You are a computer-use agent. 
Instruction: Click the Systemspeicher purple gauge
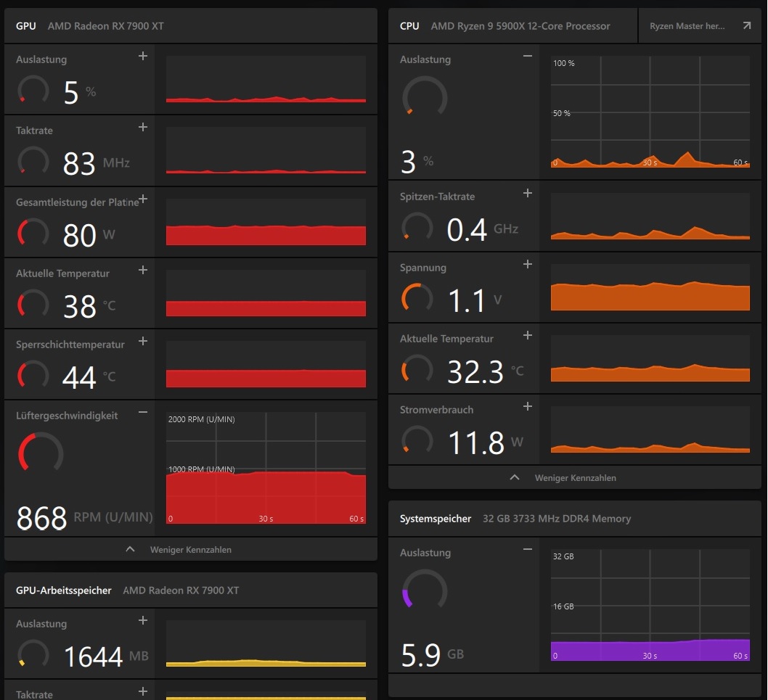point(425,590)
